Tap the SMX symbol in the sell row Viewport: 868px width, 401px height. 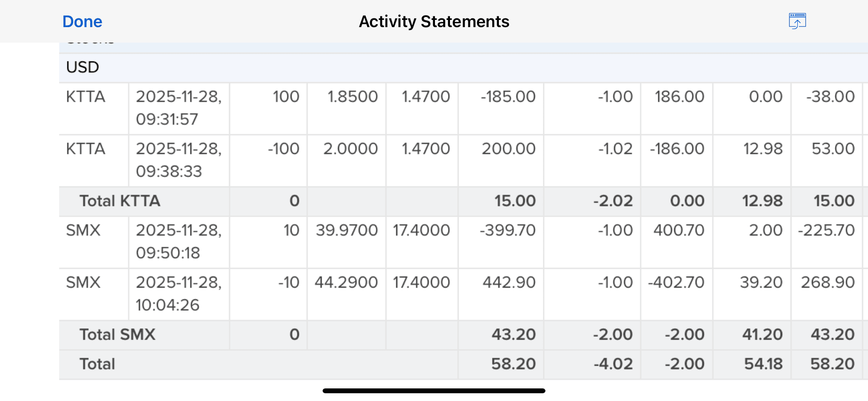coord(83,282)
